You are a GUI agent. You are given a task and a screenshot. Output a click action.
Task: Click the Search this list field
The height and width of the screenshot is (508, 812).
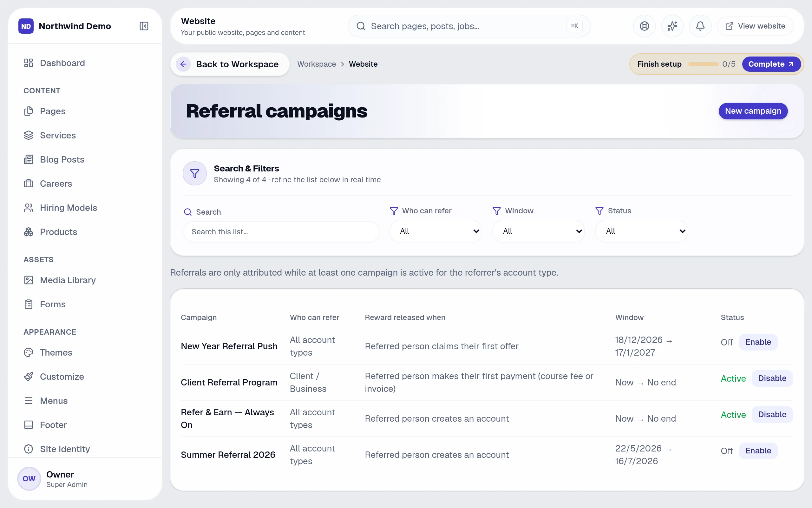tap(281, 232)
